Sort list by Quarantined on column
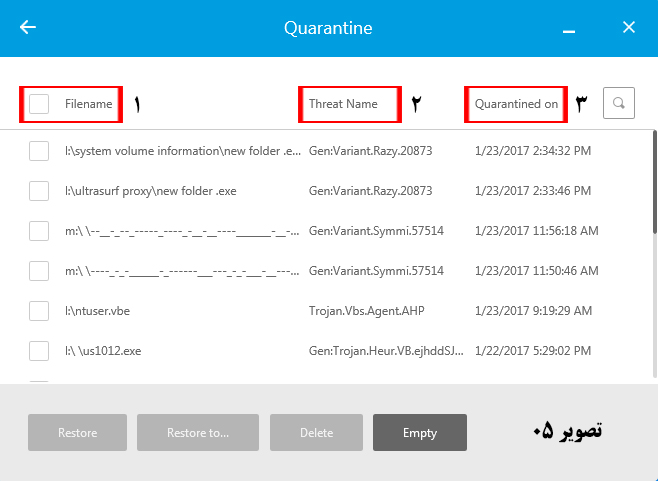The image size is (658, 481). tap(516, 104)
